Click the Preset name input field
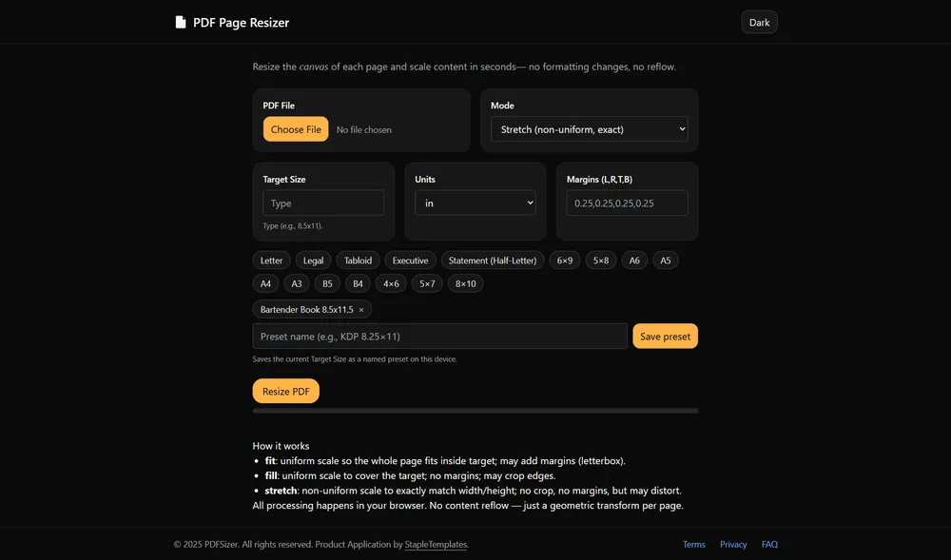Image resolution: width=951 pixels, height=560 pixels. pyautogui.click(x=439, y=337)
